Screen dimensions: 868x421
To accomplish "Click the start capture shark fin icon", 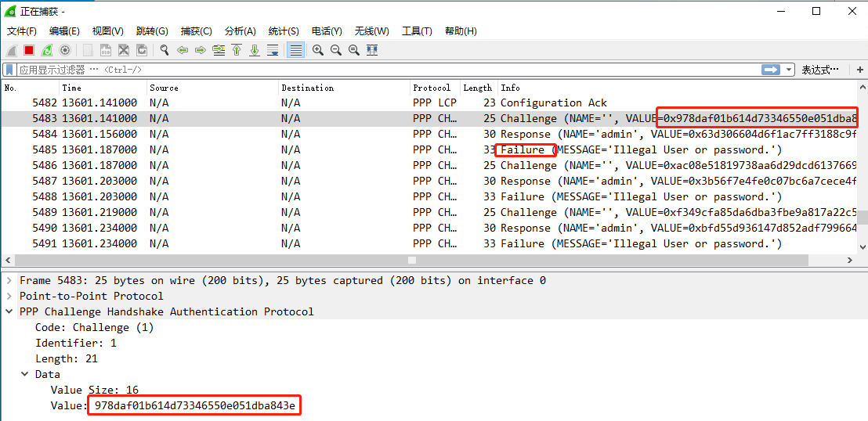I will (12, 50).
